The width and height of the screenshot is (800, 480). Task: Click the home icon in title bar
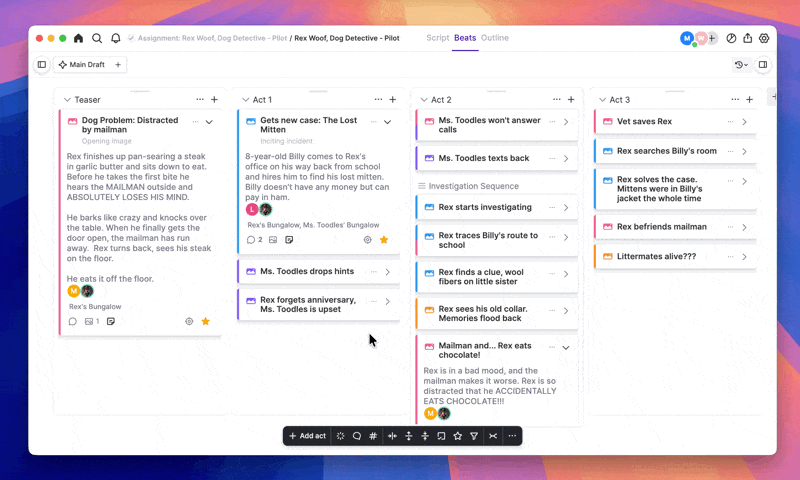pyautogui.click(x=79, y=38)
